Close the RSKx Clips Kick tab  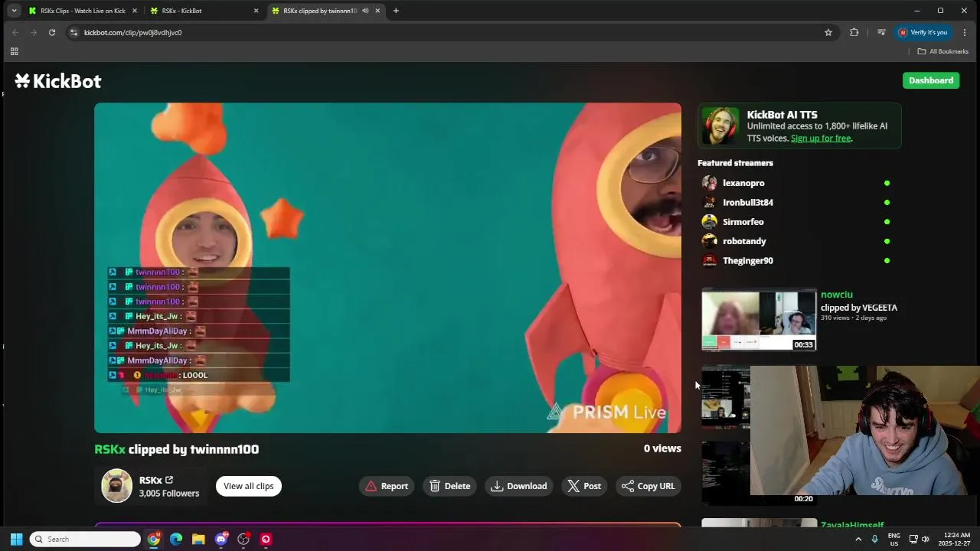(x=135, y=11)
